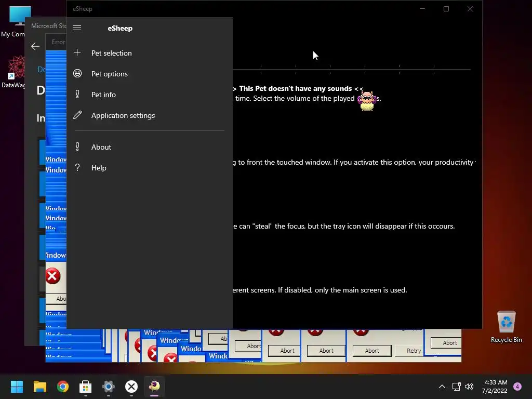
Task: Click the question mark icon beside Help
Action: pyautogui.click(x=77, y=167)
